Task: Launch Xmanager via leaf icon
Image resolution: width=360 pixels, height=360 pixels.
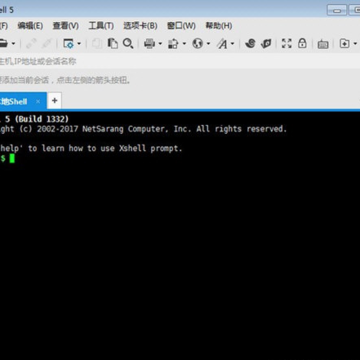Action: [x=266, y=43]
